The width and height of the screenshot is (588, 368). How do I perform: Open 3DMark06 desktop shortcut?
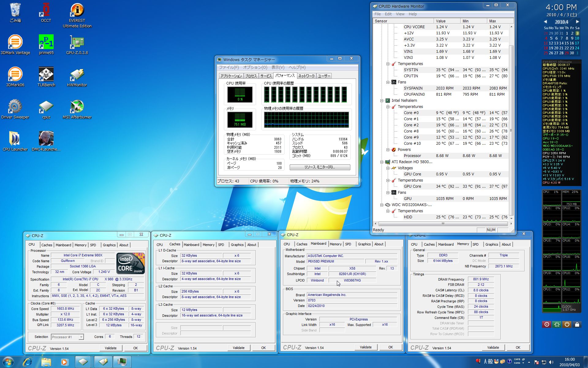[x=15, y=77]
